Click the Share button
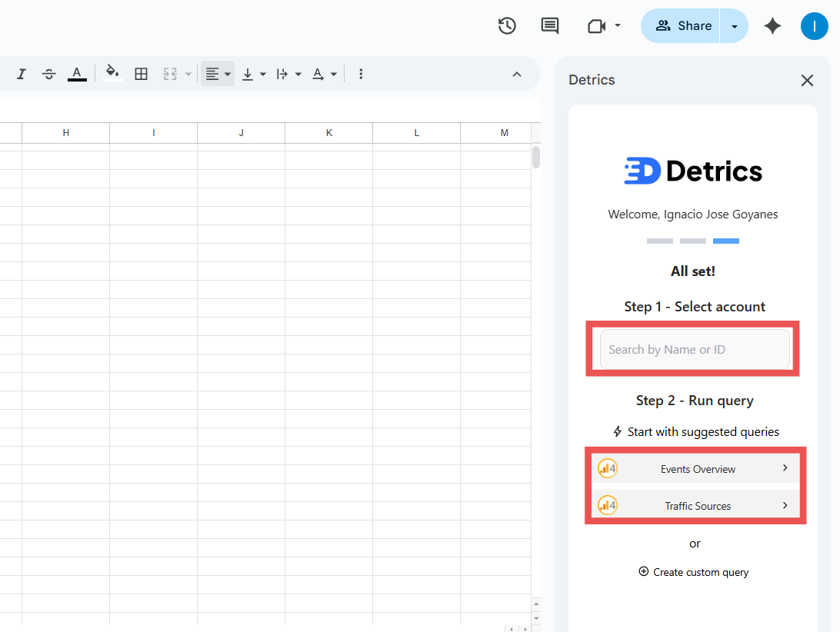 click(683, 25)
